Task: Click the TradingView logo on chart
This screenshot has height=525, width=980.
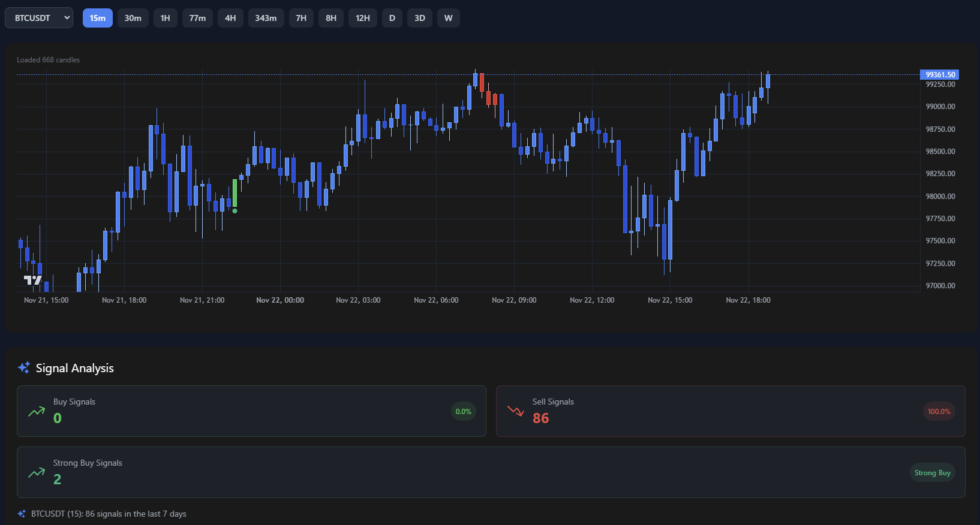Action: [x=33, y=280]
